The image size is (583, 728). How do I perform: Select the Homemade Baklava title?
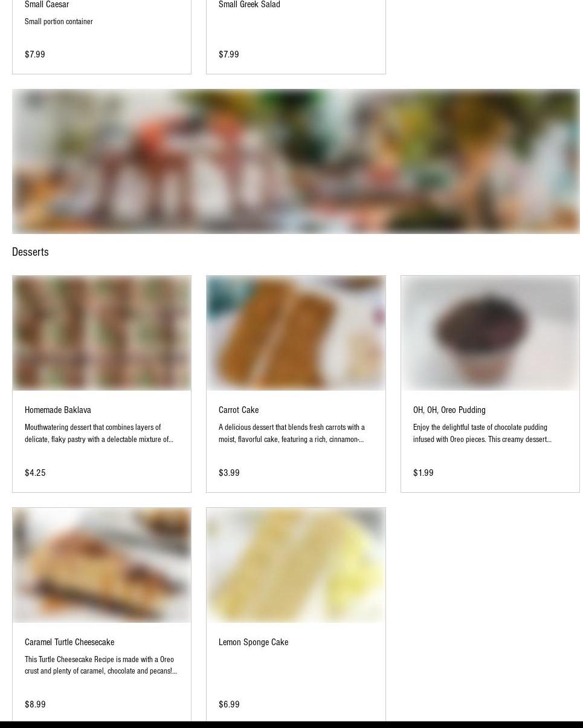[58, 410]
